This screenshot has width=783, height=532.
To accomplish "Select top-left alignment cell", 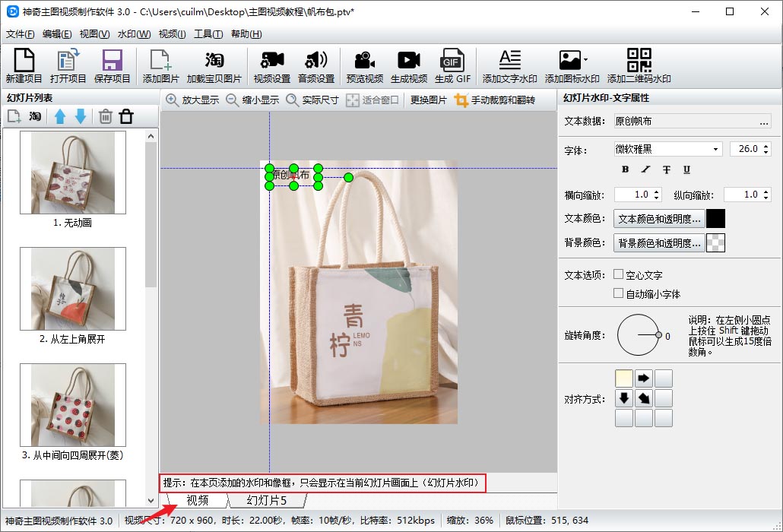I will [624, 378].
